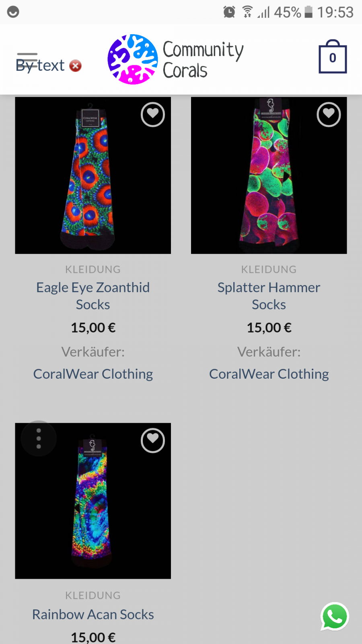Open Rainbow Acan Socks product image

(x=93, y=501)
